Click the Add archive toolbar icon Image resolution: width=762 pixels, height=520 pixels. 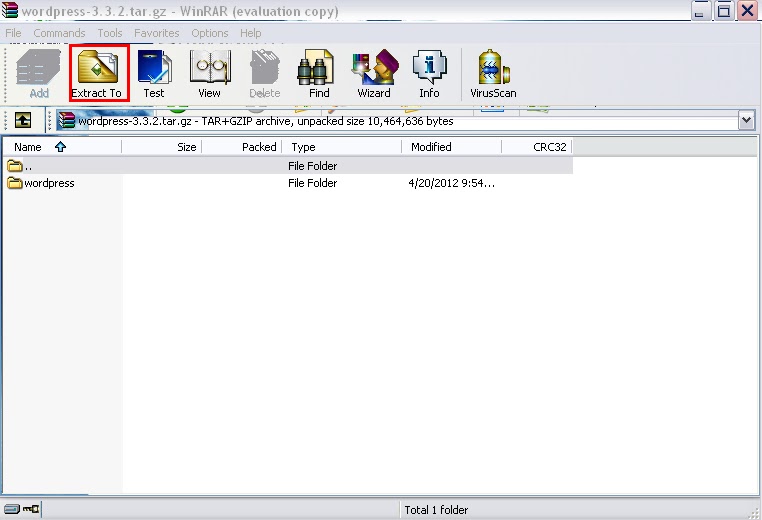tap(38, 74)
